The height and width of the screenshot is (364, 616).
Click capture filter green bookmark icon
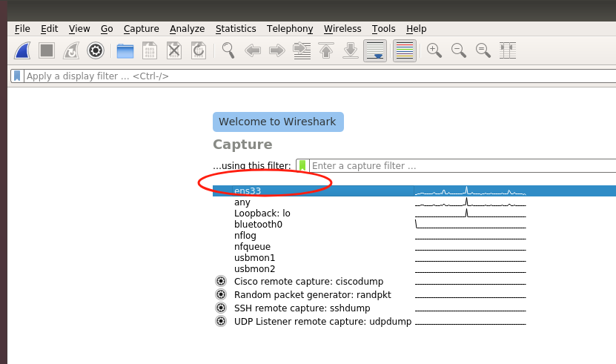(x=302, y=165)
